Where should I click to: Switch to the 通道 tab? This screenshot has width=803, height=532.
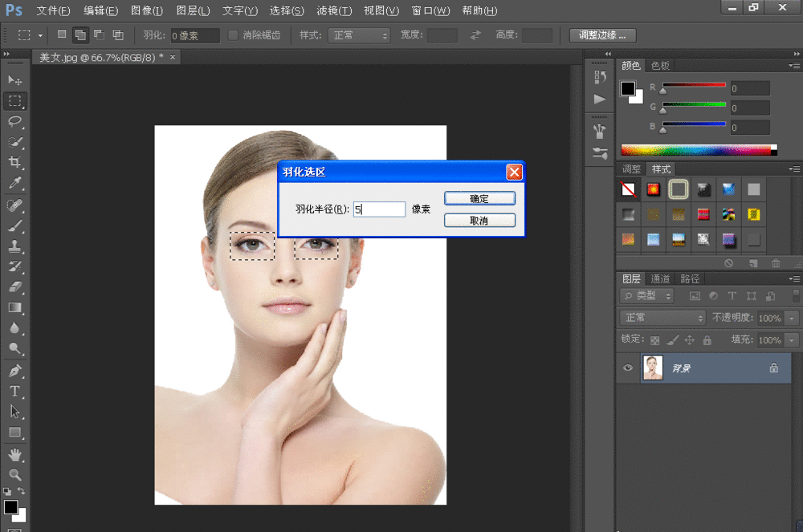[660, 278]
